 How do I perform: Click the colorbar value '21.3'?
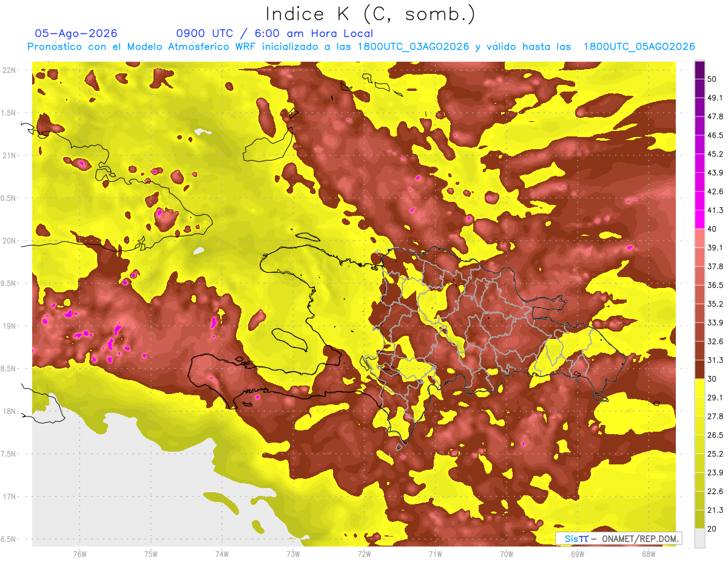pyautogui.click(x=715, y=510)
